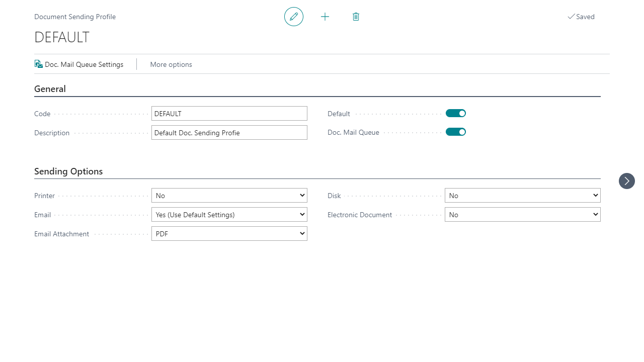Screen dimensions: 644x362
Task: Click the DEFAULT page title
Action: [x=62, y=37]
